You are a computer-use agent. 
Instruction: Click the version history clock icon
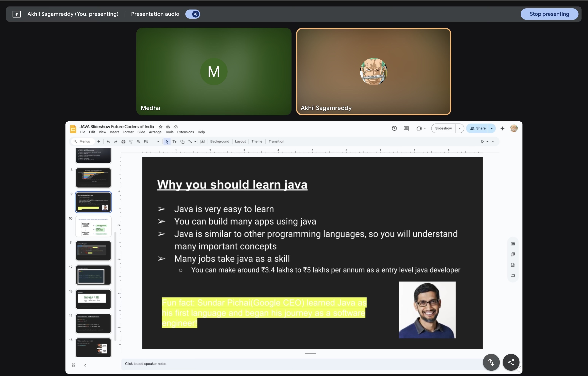click(x=394, y=128)
